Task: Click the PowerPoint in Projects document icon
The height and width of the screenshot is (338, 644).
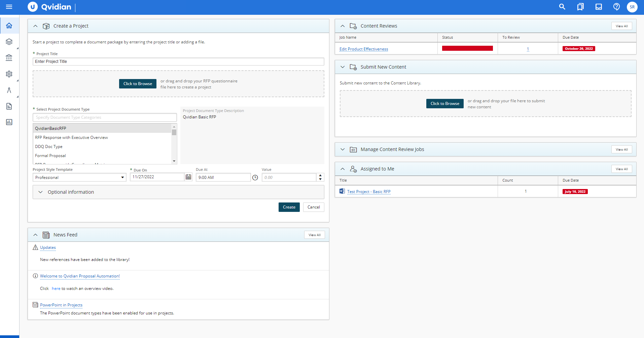Action: pyautogui.click(x=35, y=305)
